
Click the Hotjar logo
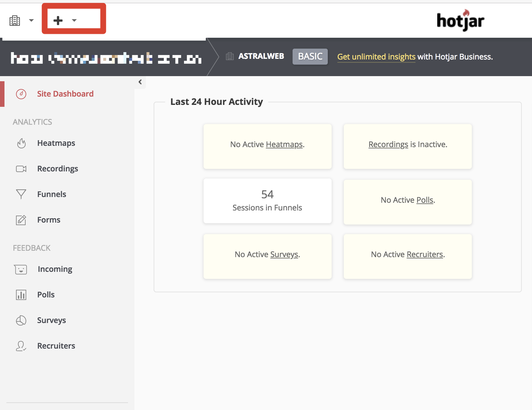(x=460, y=20)
